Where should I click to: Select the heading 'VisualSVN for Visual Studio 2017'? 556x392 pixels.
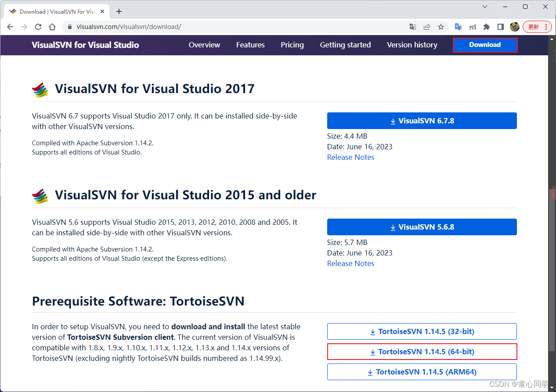(155, 89)
